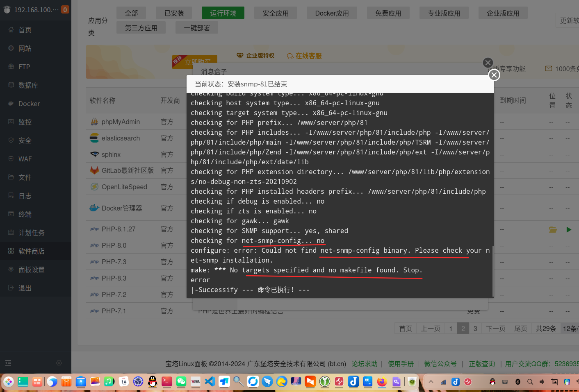Click the install log's vertical scrollbar
The width and height of the screenshot is (579, 392).
click(x=492, y=271)
